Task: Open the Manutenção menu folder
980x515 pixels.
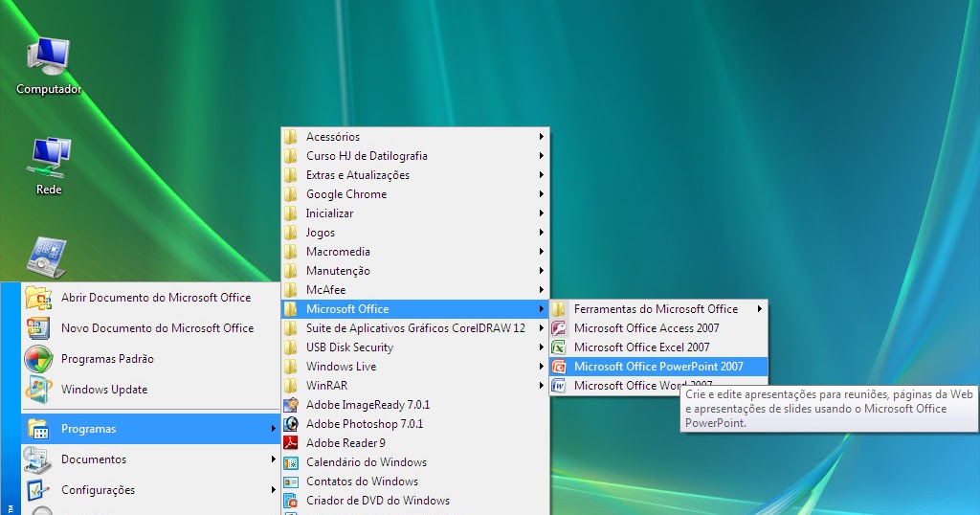Action: coord(415,271)
